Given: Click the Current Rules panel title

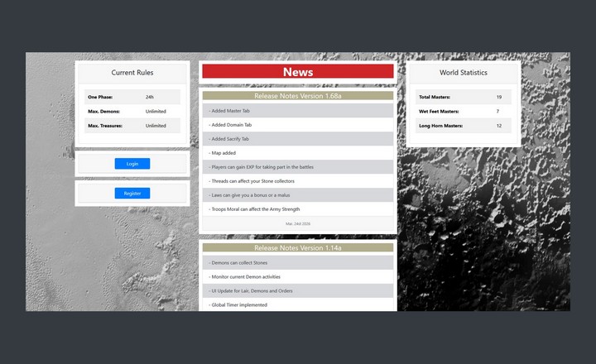Looking at the screenshot, I should (x=132, y=73).
